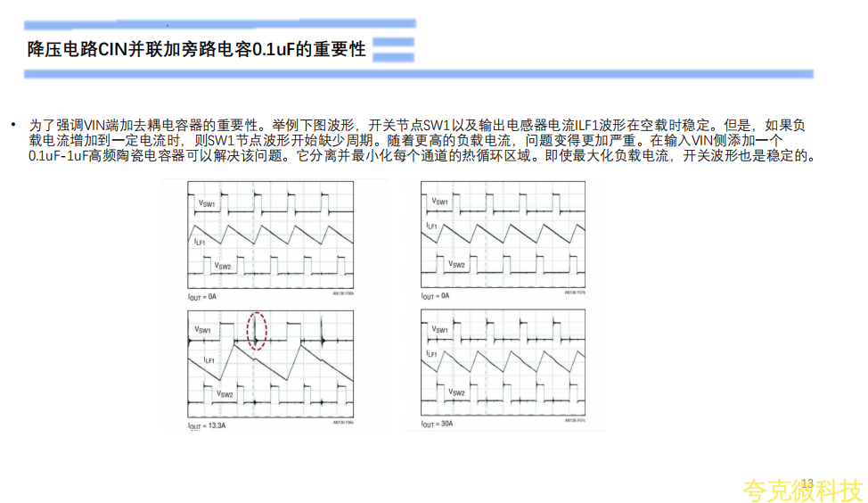
Task: Click the ILF1 label in the bottom-left chart
Action: click(x=208, y=359)
